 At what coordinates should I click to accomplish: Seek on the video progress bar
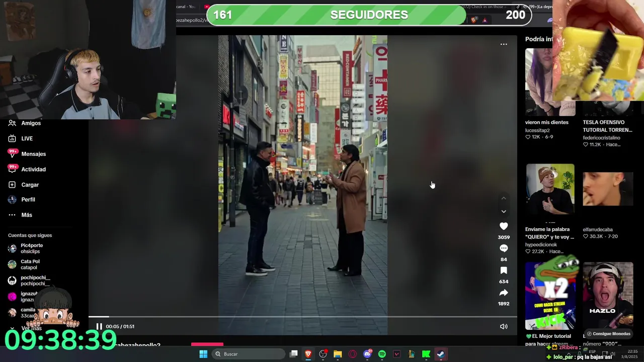click(x=302, y=317)
